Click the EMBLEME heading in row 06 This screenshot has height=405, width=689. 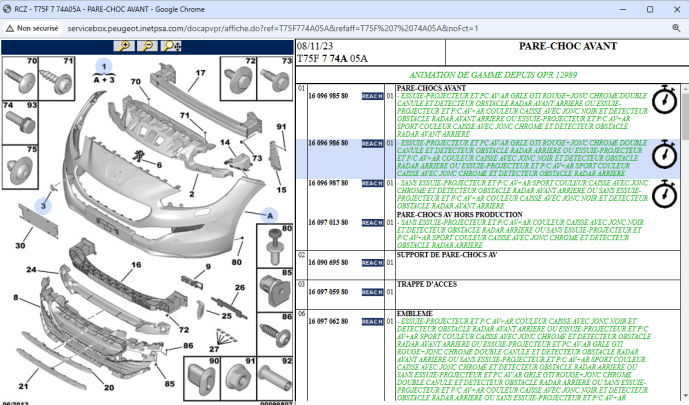[x=415, y=314]
